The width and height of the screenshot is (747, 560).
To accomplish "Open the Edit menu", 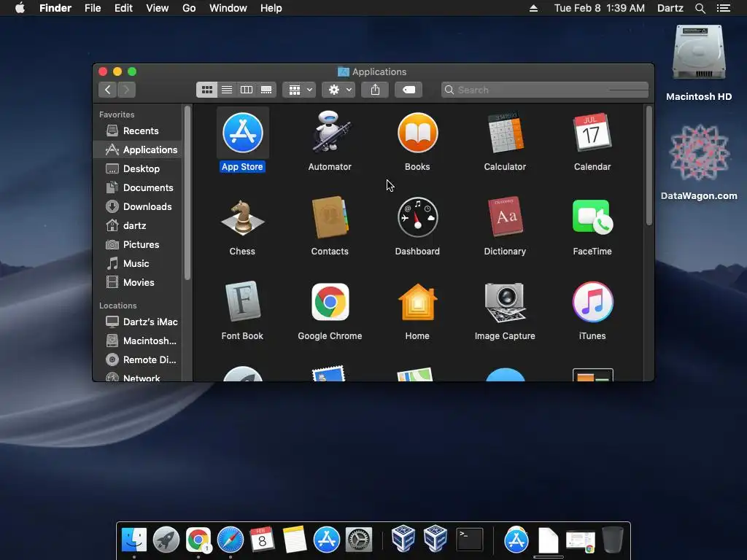I will [x=123, y=8].
